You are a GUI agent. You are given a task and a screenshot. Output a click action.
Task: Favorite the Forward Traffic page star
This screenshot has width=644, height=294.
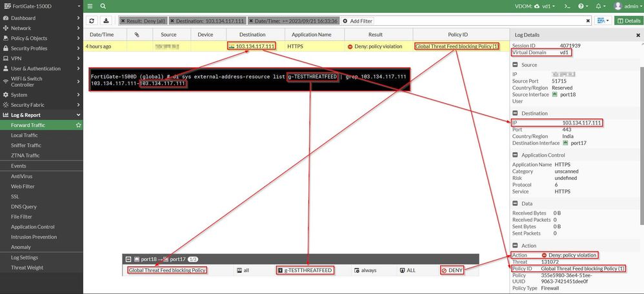click(x=79, y=125)
